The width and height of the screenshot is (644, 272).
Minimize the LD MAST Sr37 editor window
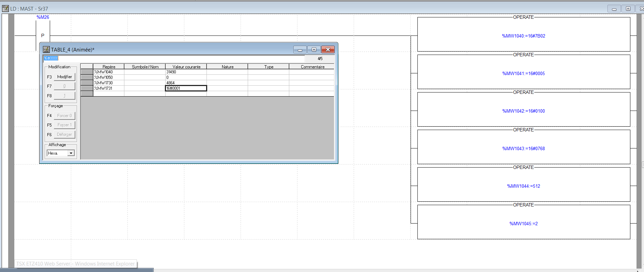pos(614,9)
